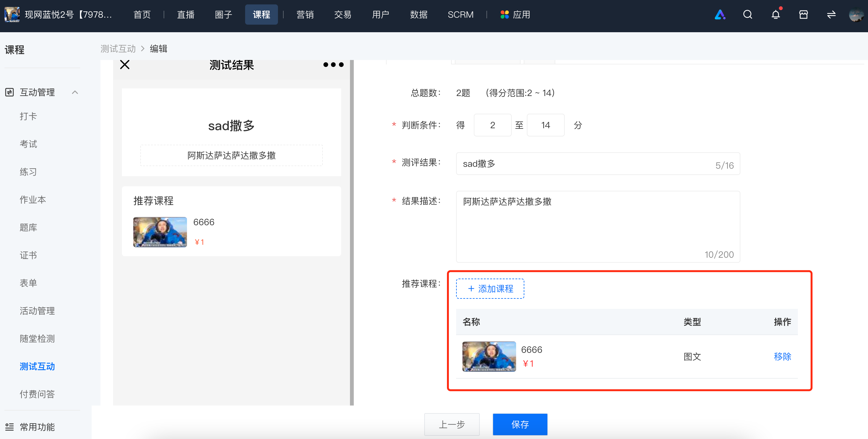The height and width of the screenshot is (439, 868).
Task: Go back via 上一步 button
Action: [451, 424]
